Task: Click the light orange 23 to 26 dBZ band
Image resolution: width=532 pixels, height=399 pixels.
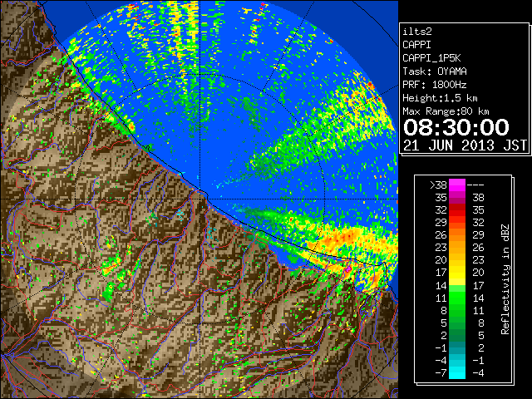Action: 457,248
